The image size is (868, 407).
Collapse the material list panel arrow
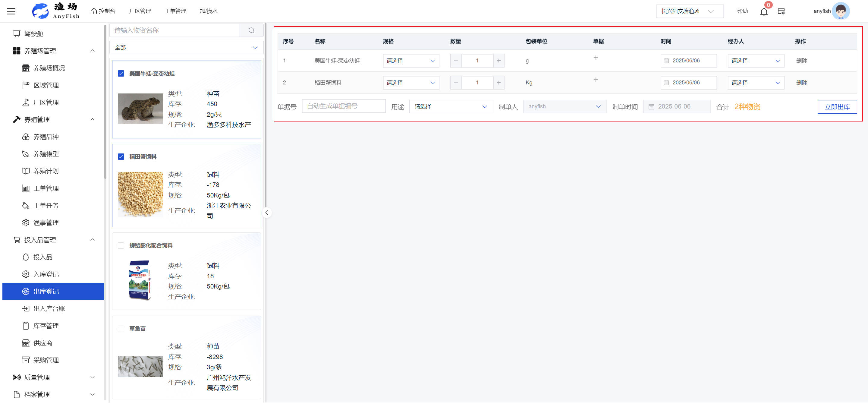tap(267, 213)
